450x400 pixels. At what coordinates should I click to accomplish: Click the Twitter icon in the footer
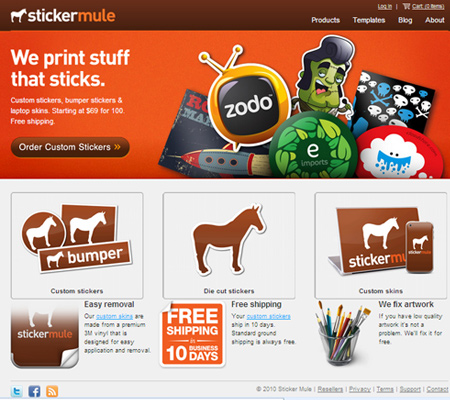(16, 391)
